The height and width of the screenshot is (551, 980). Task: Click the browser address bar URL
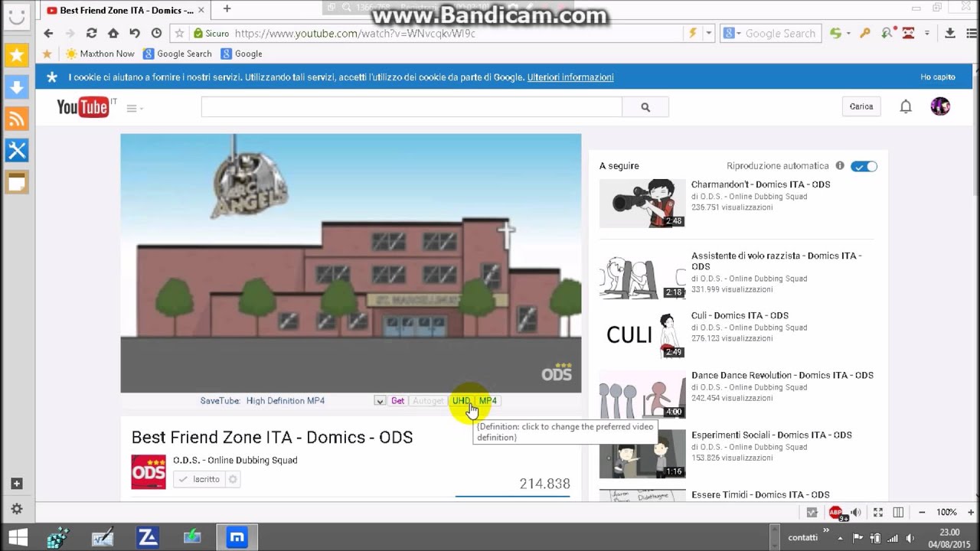point(355,34)
